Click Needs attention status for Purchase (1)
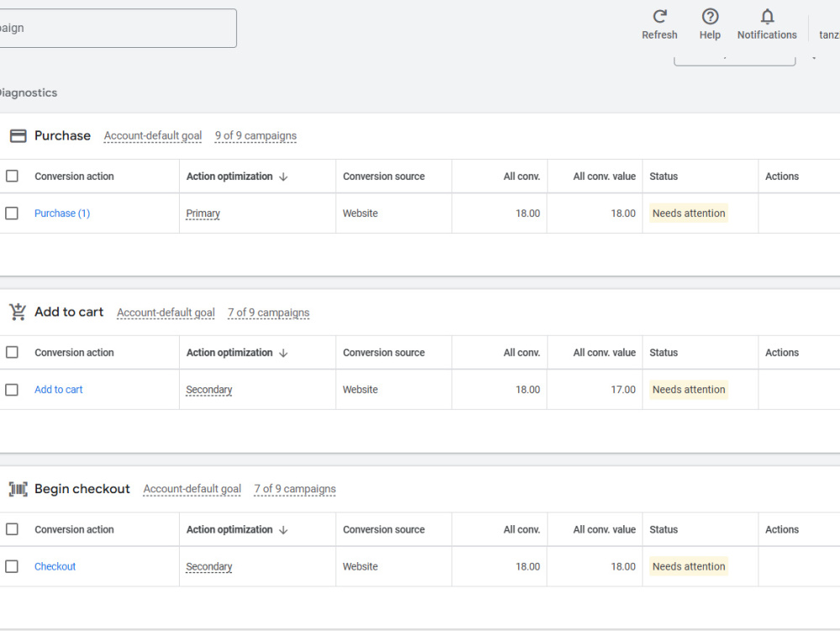Viewport: 840px width, 631px height. pyautogui.click(x=689, y=213)
